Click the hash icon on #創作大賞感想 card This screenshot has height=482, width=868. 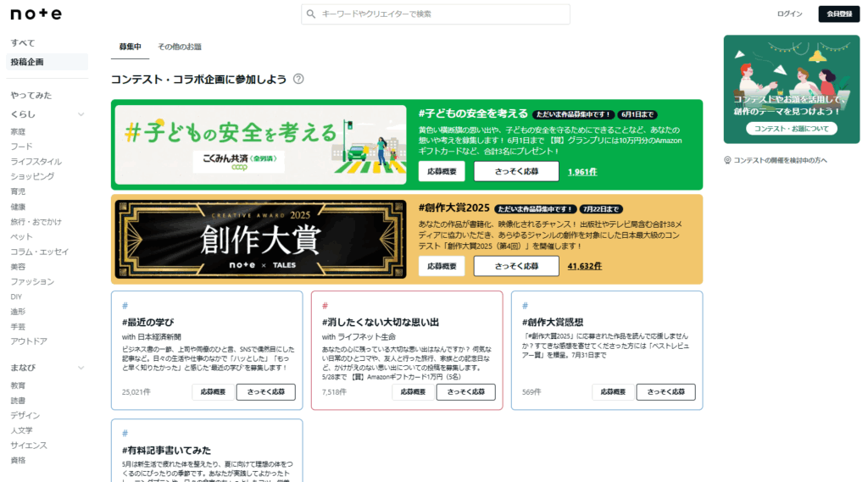[525, 306]
